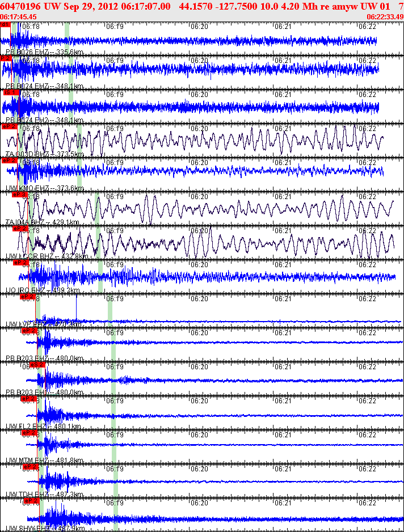Click the 06:20 tick label on TA G03D trace
Viewport: 404px width, 532px height.
[199, 129]
